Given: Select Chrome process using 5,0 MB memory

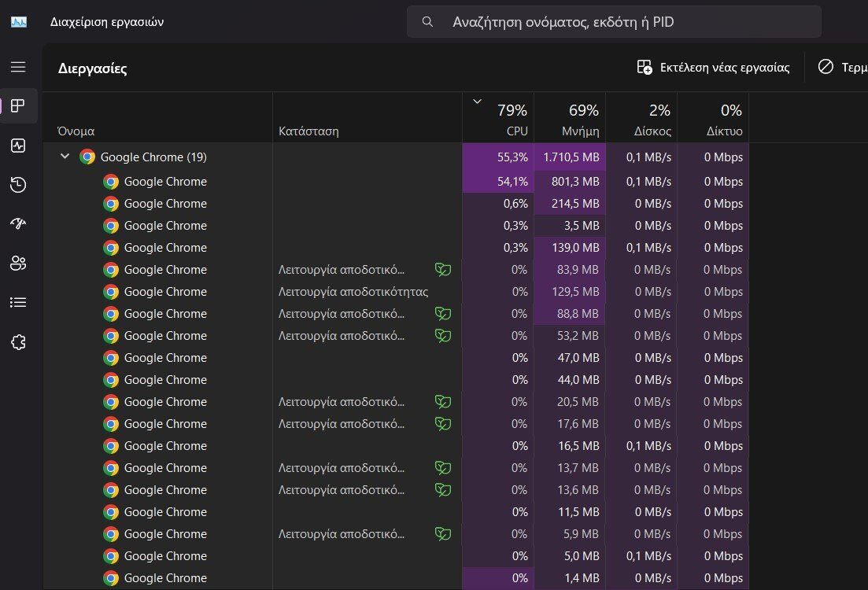Looking at the screenshot, I should pos(396,555).
